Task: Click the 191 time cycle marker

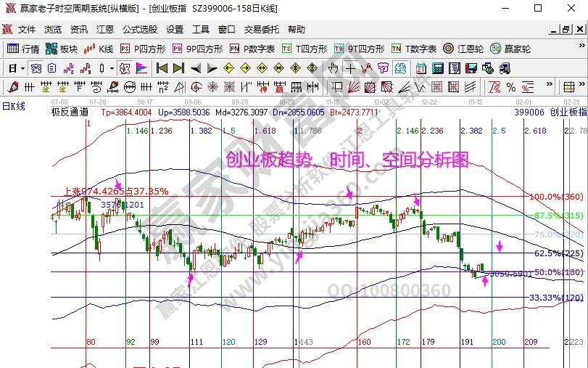Action: [468, 341]
